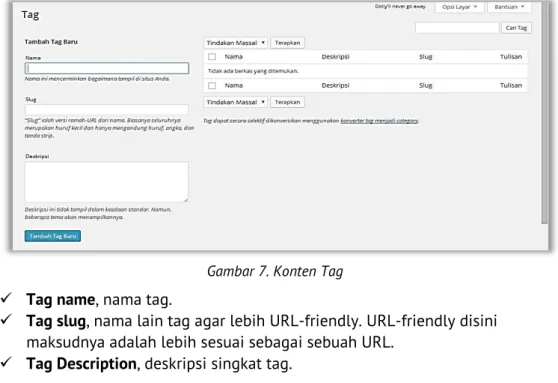Click the Cari Tag button

click(516, 28)
